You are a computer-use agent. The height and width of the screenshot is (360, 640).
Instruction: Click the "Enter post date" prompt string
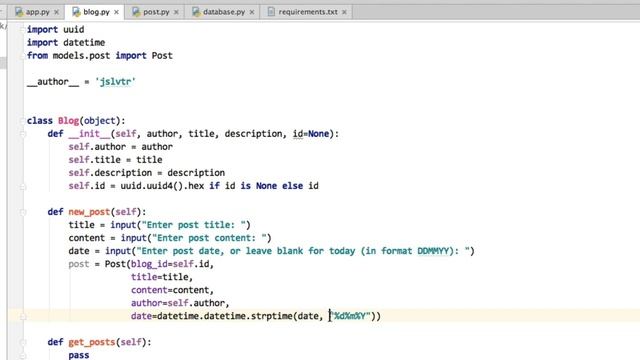[x=303, y=251]
